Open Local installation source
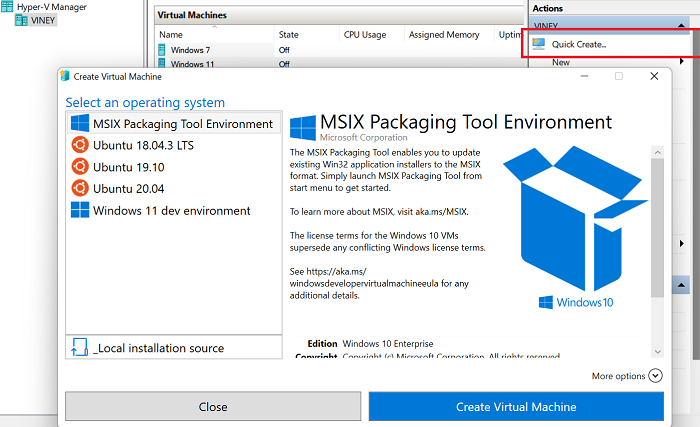Viewport: 700px width, 427px height. [174, 347]
